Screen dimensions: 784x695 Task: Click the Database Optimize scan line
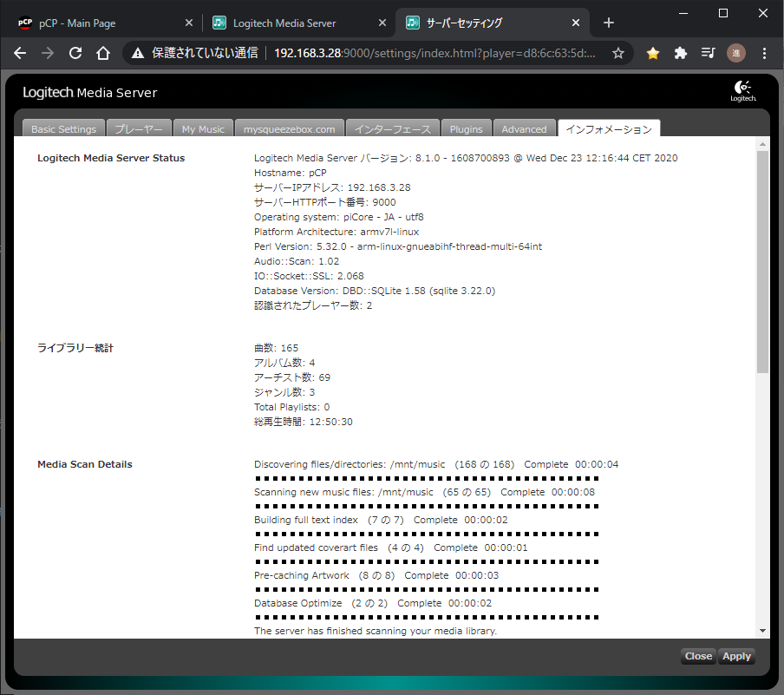coord(373,603)
